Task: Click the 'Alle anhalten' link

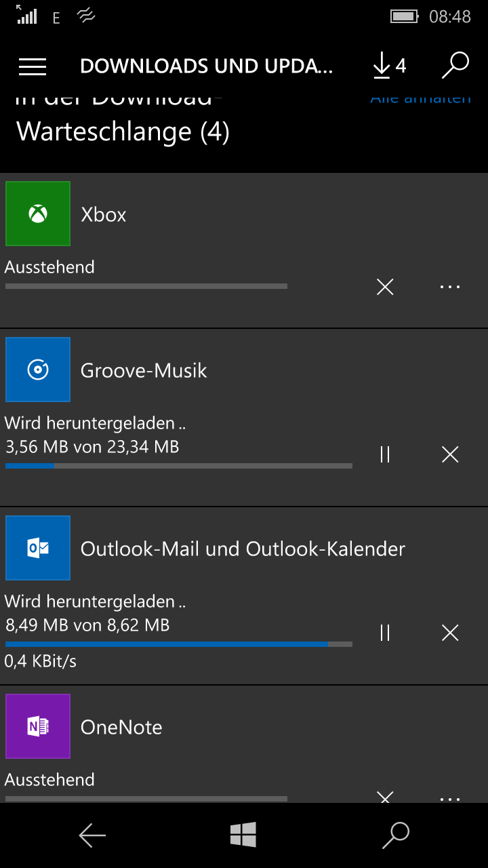Action: coord(420,100)
